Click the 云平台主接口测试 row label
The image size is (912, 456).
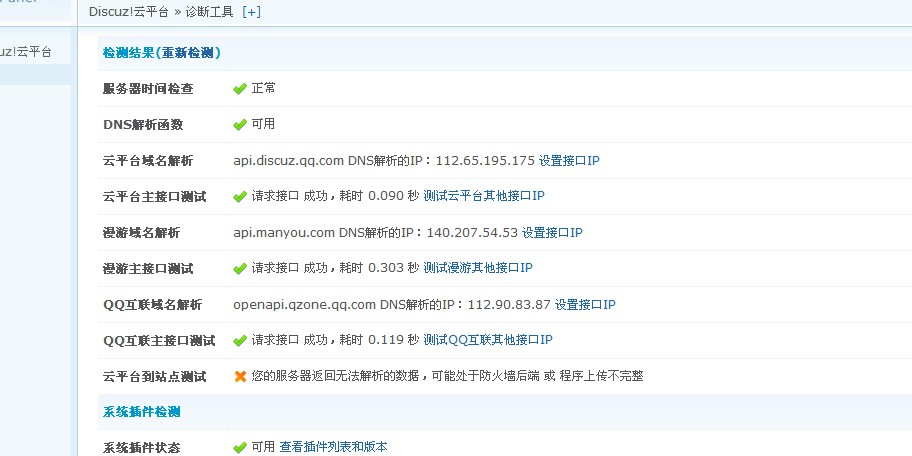155,197
